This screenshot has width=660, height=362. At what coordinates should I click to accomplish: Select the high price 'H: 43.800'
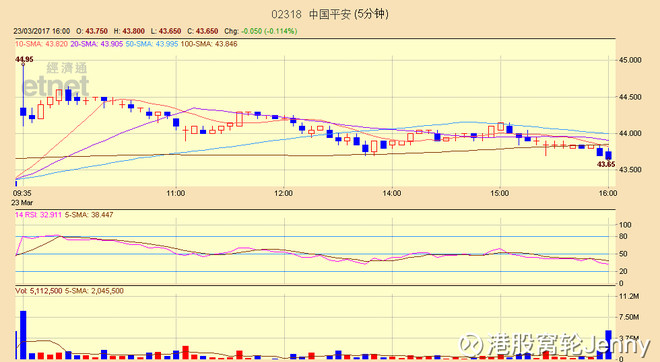click(129, 31)
